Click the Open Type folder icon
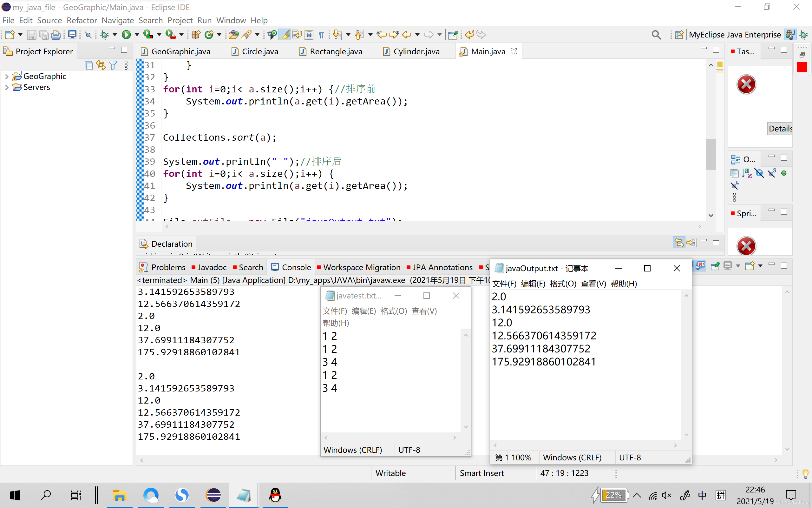This screenshot has width=812, height=508. [x=233, y=35]
